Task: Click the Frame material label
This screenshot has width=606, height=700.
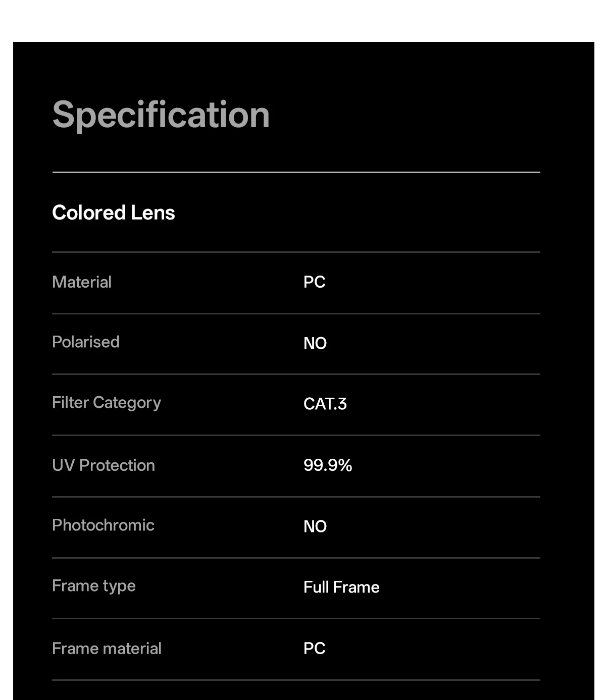Action: pyautogui.click(x=107, y=648)
